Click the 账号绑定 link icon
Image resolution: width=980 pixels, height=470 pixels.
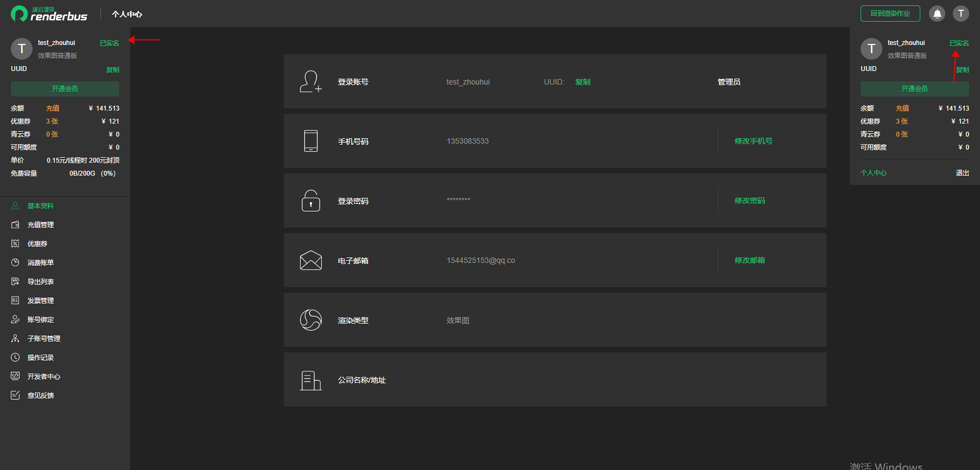[x=15, y=319]
